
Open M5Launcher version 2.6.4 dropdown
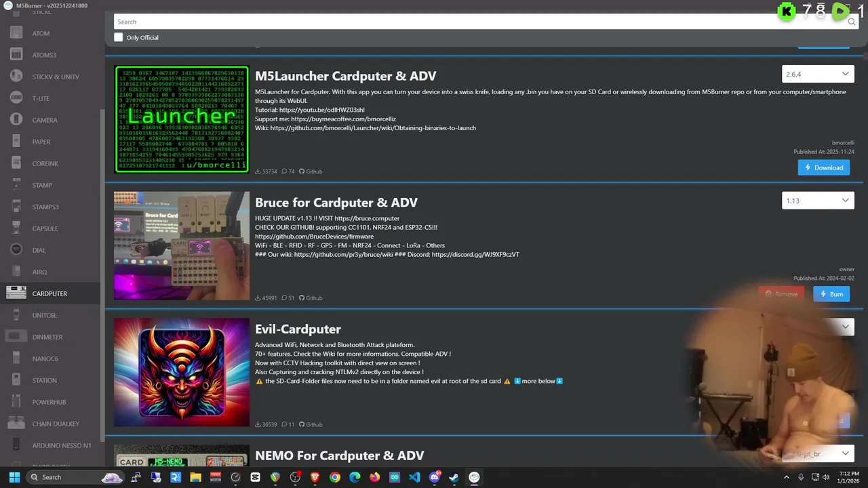(818, 74)
